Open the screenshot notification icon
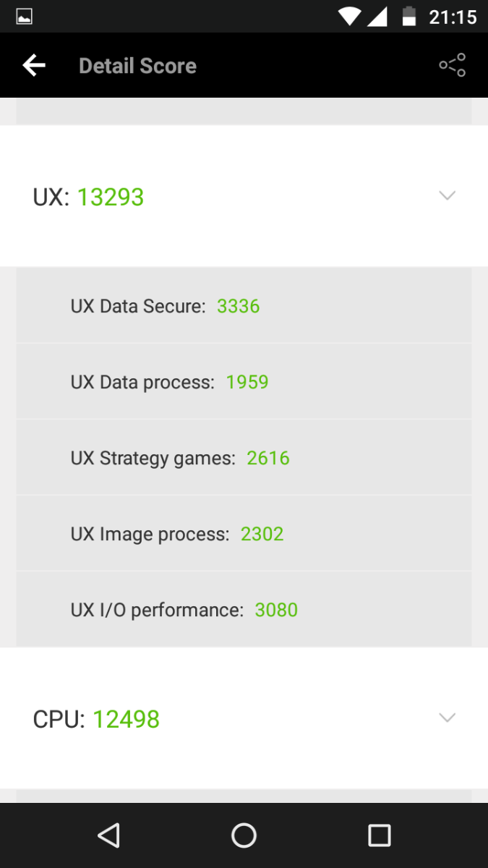488x868 pixels. (24, 16)
